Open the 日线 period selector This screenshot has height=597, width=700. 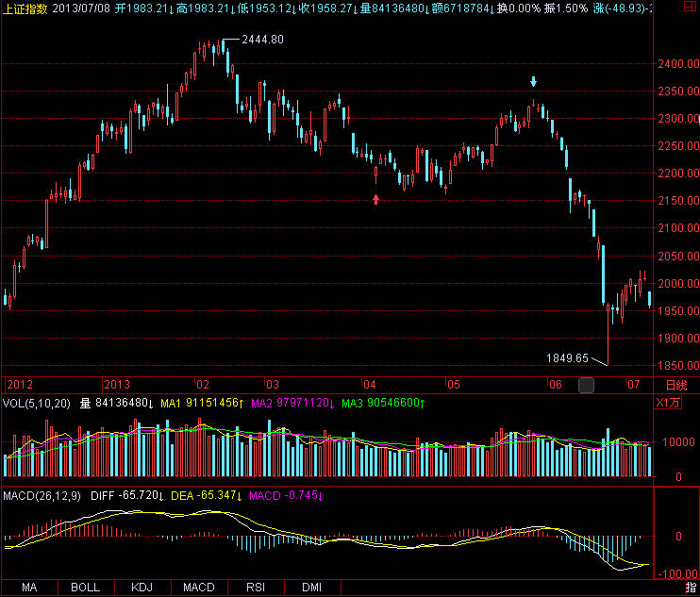[676, 385]
